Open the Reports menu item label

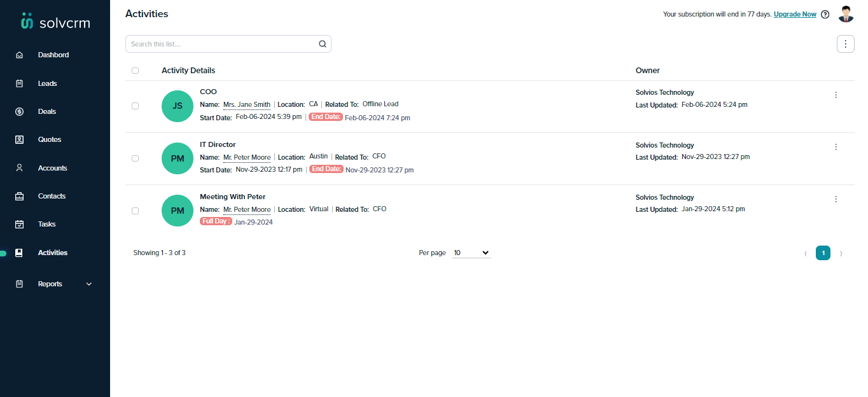click(50, 284)
